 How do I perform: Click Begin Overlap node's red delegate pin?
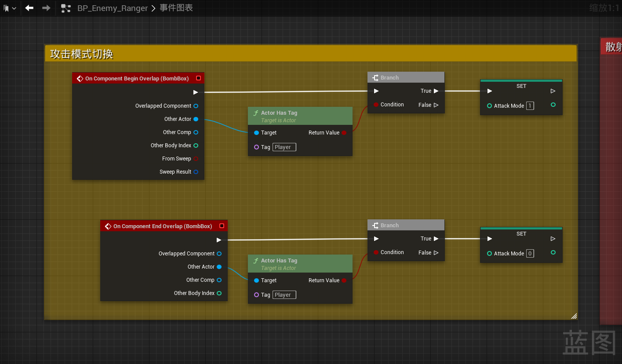pyautogui.click(x=198, y=78)
